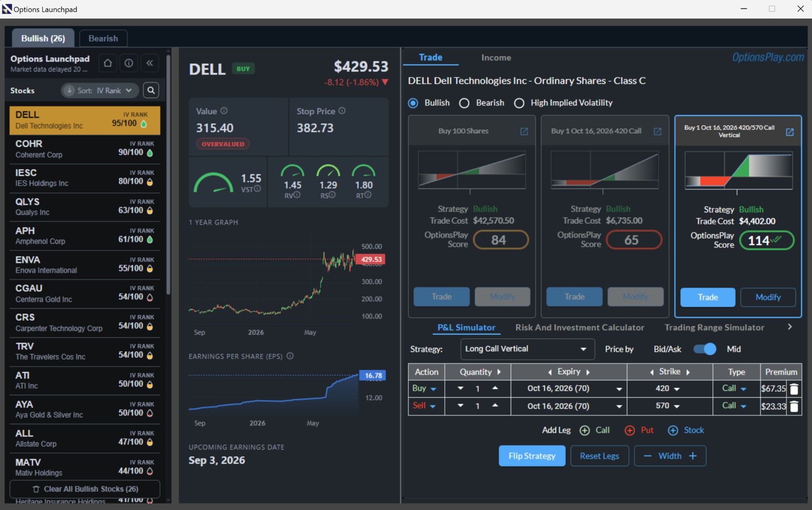The height and width of the screenshot is (510, 812).
Task: Open the 420 Call card popout icon
Action: tap(658, 131)
